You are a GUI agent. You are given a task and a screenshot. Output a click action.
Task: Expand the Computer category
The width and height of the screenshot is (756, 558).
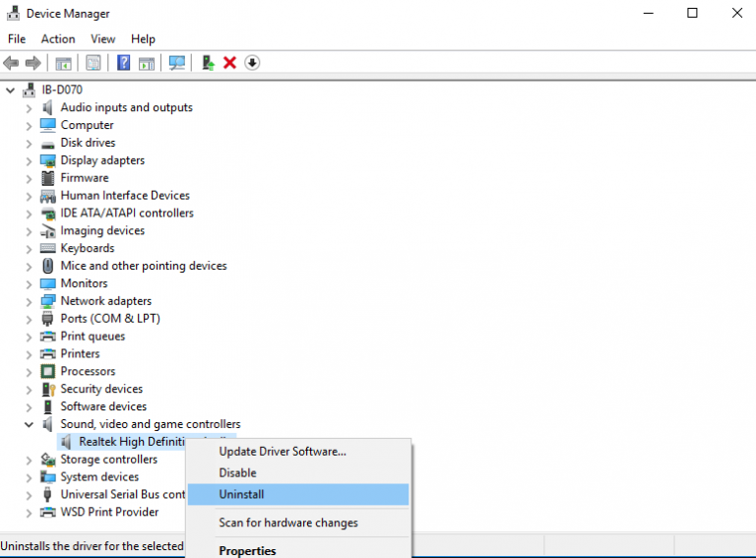(x=29, y=126)
